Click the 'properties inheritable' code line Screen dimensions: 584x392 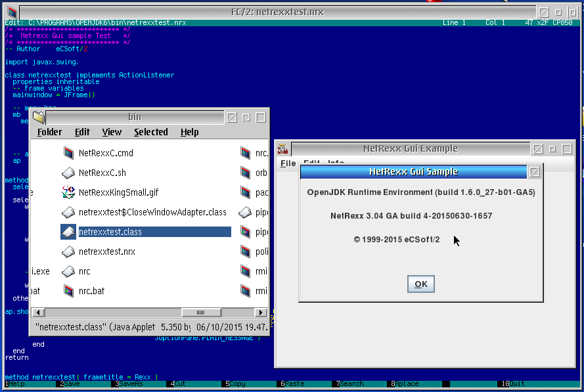click(56, 82)
